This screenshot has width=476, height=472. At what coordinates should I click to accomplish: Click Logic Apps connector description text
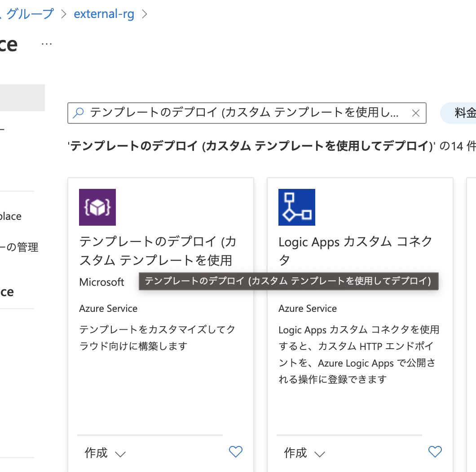(359, 354)
